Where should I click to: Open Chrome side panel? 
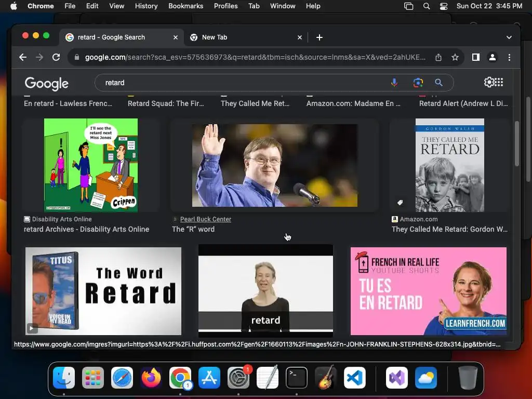click(476, 57)
